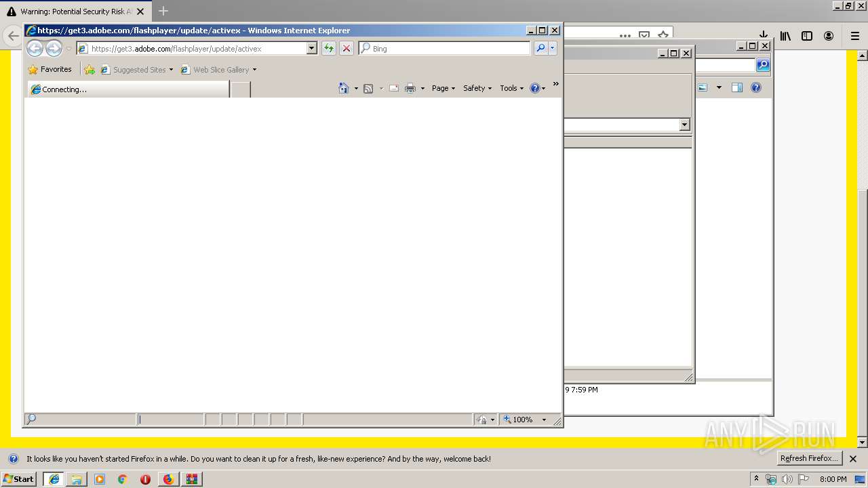Open the views dropdown arrow in rear window

tap(719, 87)
